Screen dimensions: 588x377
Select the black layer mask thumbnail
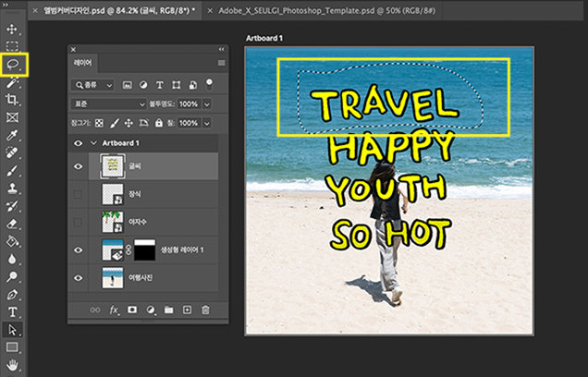tap(145, 250)
